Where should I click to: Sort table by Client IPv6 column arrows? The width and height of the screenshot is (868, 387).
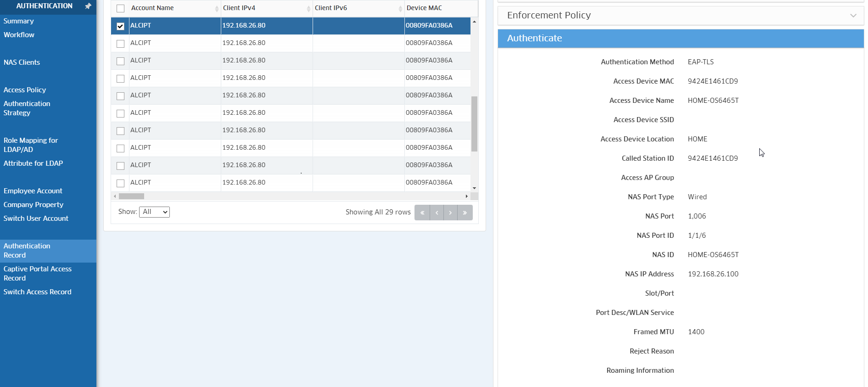point(400,8)
